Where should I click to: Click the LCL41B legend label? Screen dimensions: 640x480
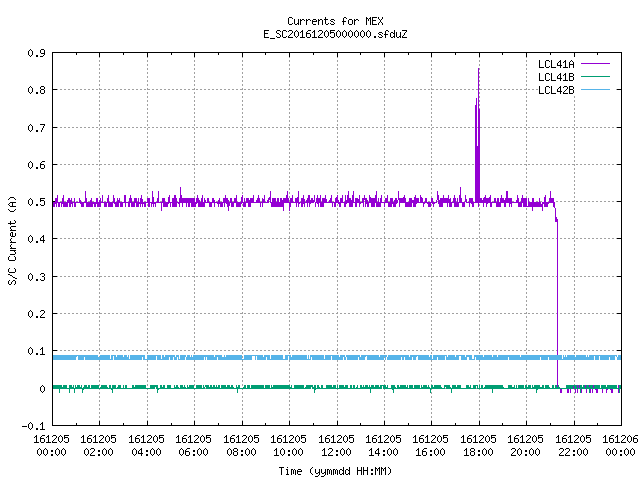tap(556, 77)
